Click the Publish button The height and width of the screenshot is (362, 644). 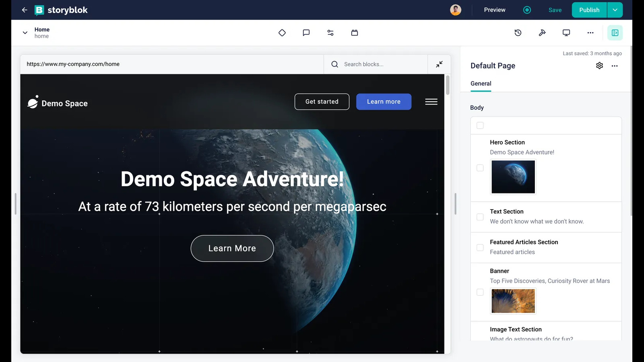click(x=589, y=10)
